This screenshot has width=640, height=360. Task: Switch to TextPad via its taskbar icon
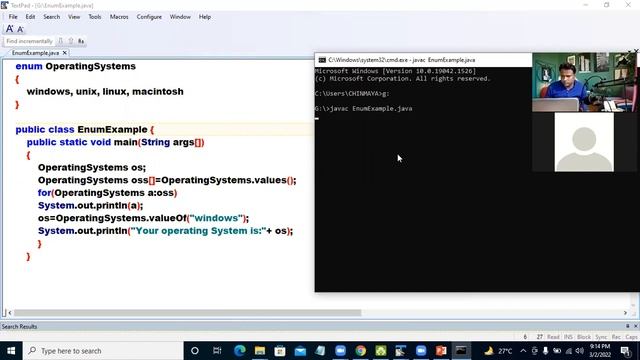coord(400,351)
